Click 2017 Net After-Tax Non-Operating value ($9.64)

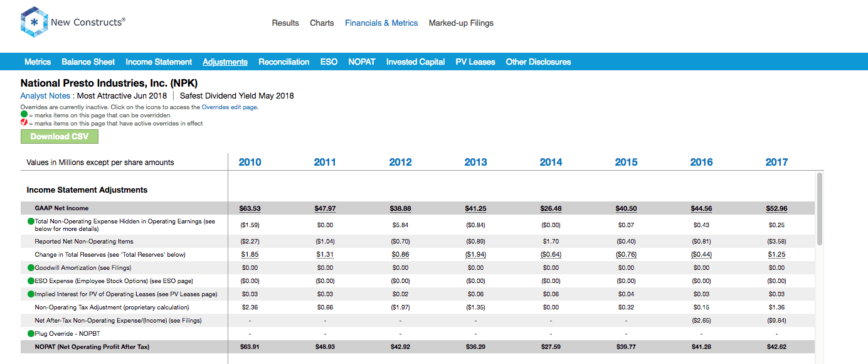(x=776, y=321)
